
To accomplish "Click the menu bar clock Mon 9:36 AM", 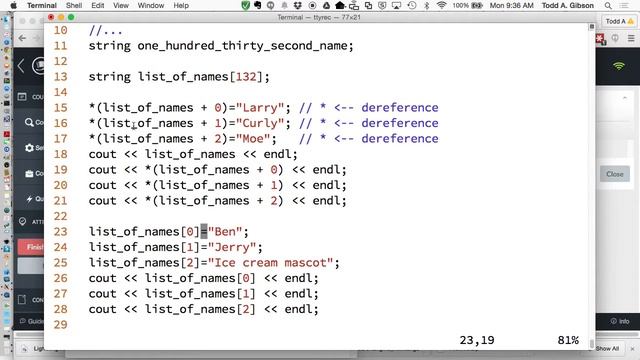I will [x=511, y=5].
